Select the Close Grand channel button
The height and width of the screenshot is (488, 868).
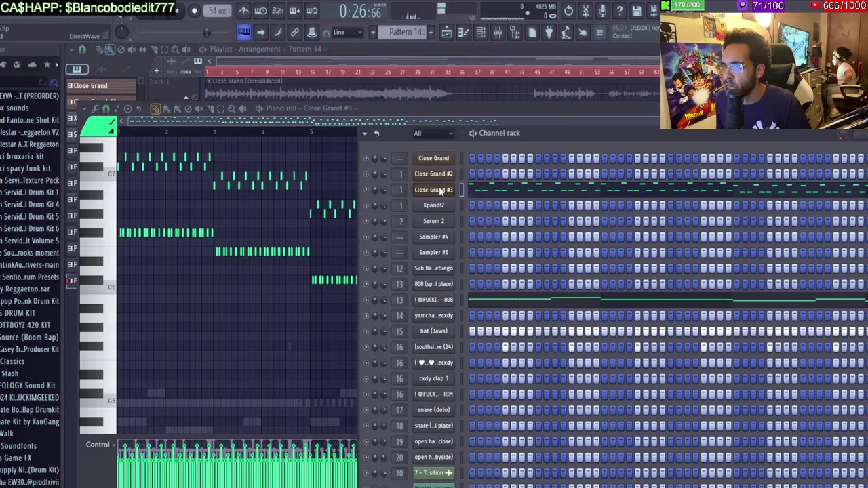coord(433,158)
